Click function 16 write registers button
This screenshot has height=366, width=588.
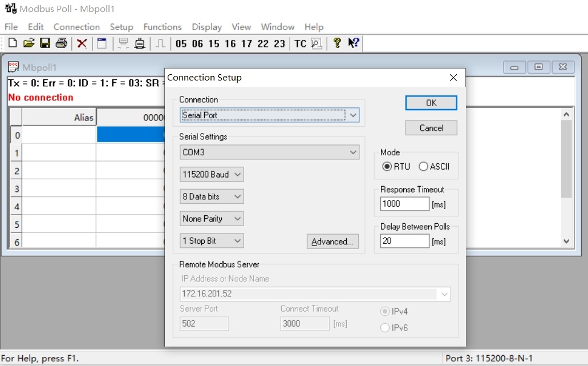pyautogui.click(x=230, y=43)
